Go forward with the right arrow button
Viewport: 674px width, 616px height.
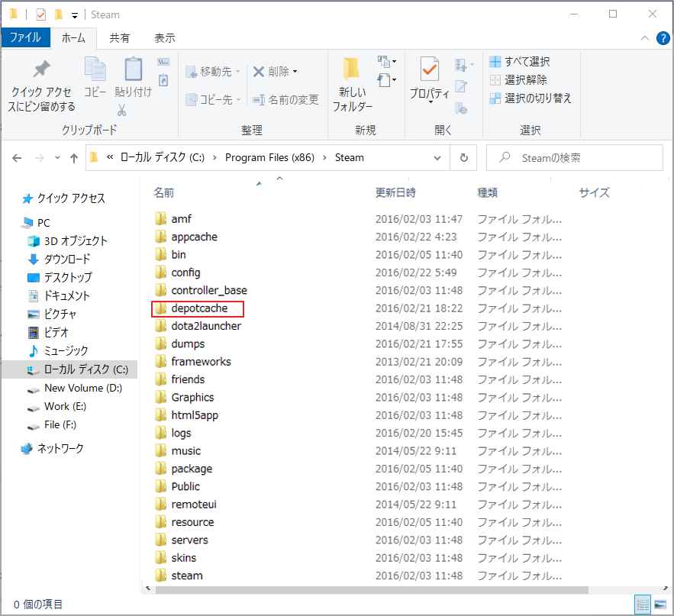tap(39, 158)
